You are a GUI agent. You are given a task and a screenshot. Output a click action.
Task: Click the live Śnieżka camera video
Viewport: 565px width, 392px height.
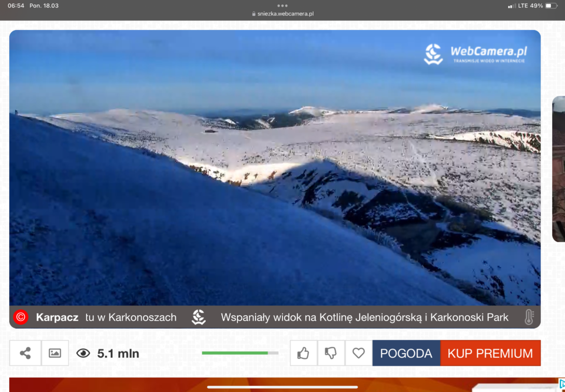pyautogui.click(x=275, y=168)
